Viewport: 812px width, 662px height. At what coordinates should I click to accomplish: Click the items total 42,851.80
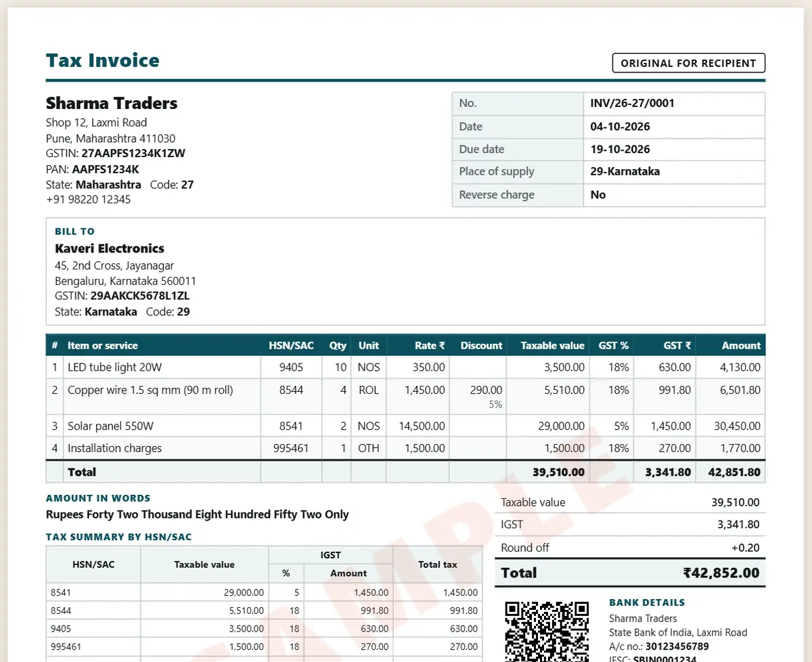point(734,472)
